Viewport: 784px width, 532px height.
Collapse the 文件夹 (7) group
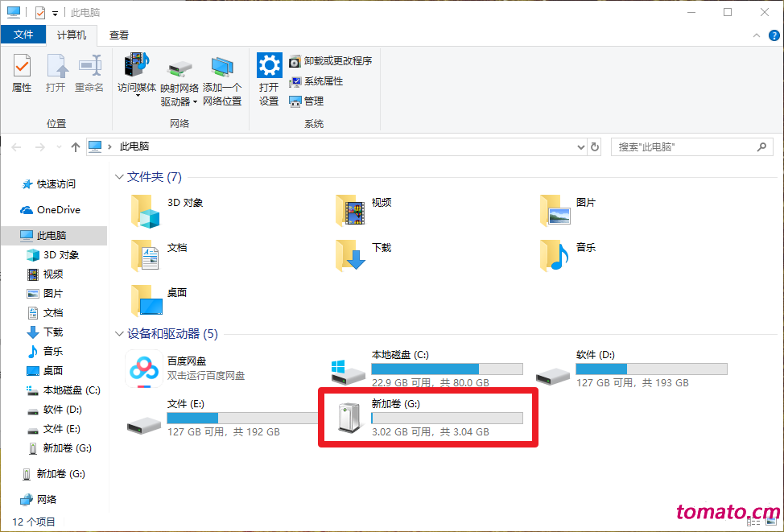coord(119,176)
